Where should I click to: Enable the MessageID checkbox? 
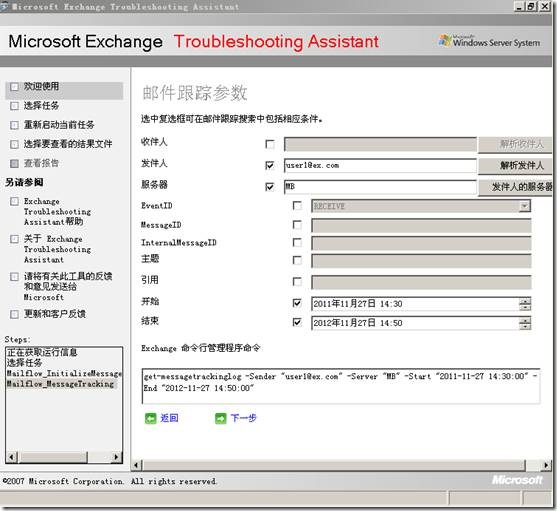(x=297, y=225)
